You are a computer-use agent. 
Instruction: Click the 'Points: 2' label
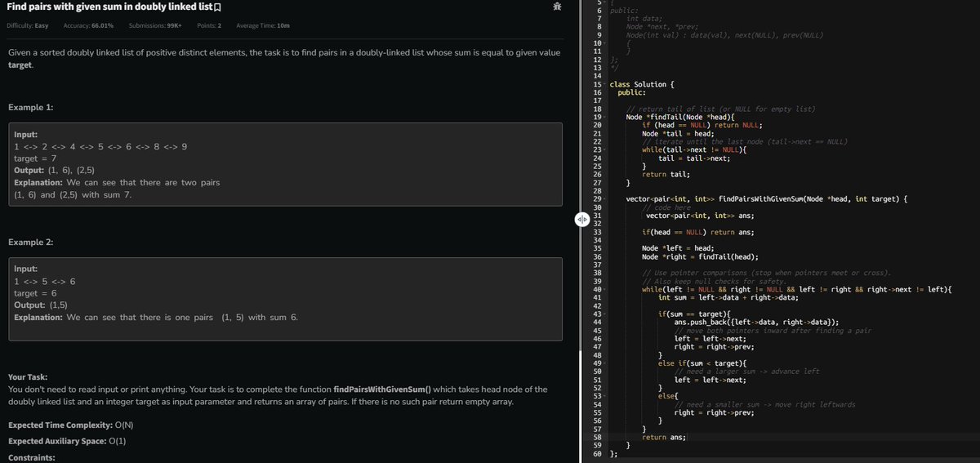pyautogui.click(x=209, y=26)
